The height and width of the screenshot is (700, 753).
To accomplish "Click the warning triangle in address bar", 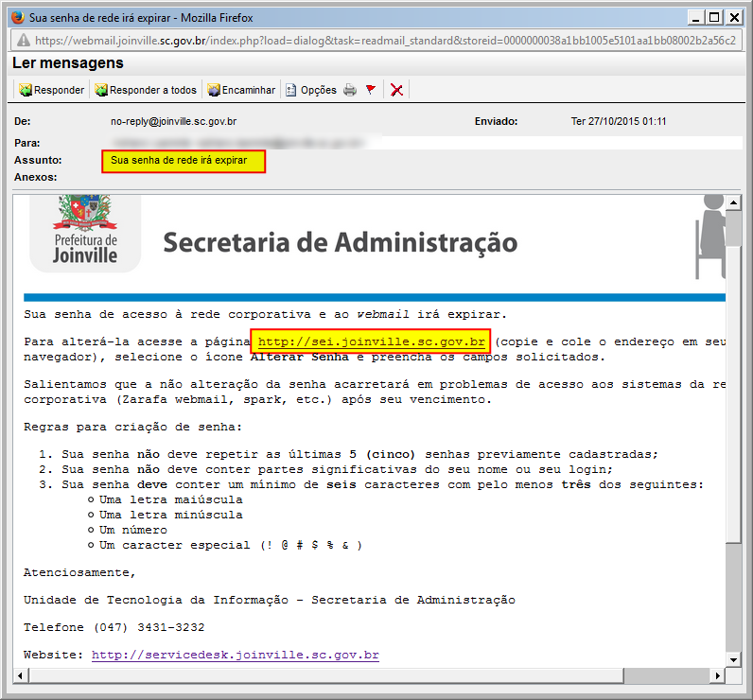I will 23,41.
